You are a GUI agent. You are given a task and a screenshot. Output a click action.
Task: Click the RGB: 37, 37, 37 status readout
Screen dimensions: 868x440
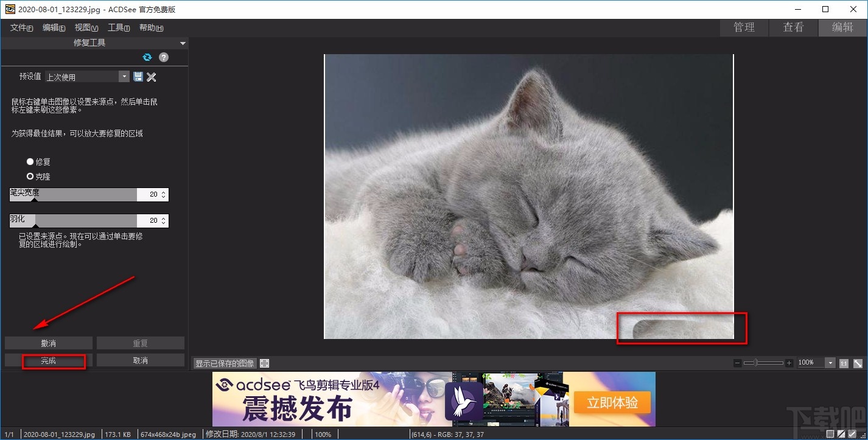(x=459, y=435)
